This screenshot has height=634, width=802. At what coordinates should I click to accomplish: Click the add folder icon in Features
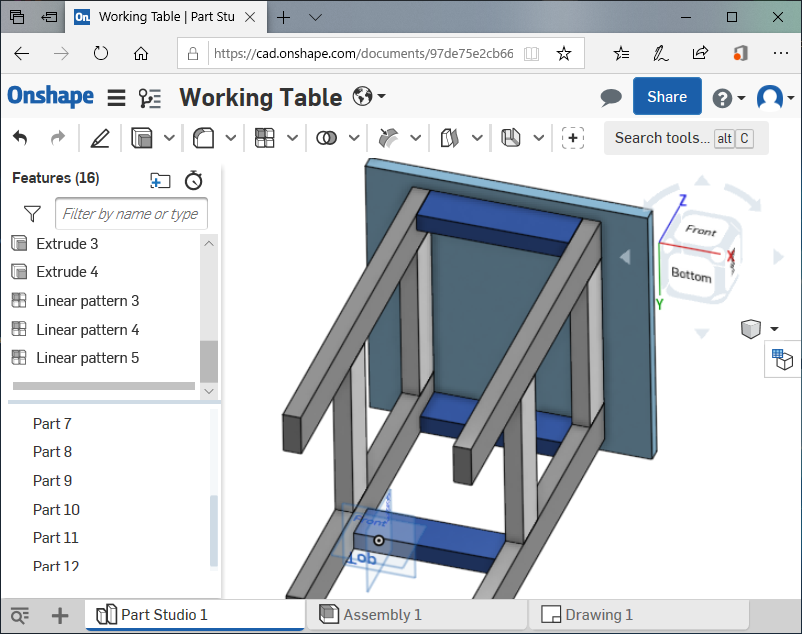click(x=160, y=180)
